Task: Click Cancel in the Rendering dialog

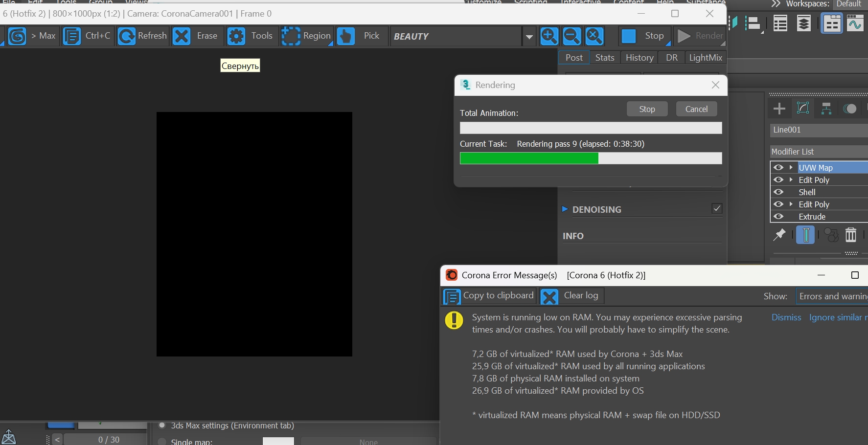Action: coord(696,109)
